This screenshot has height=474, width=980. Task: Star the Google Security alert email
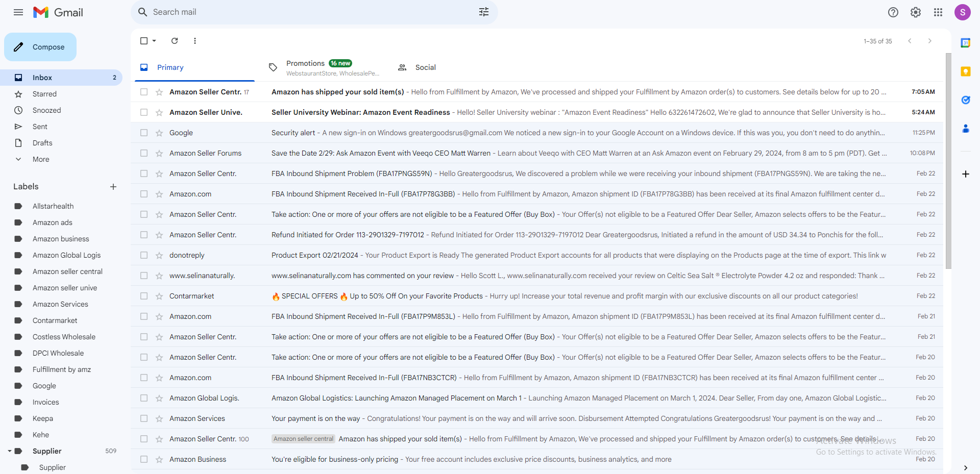(159, 133)
